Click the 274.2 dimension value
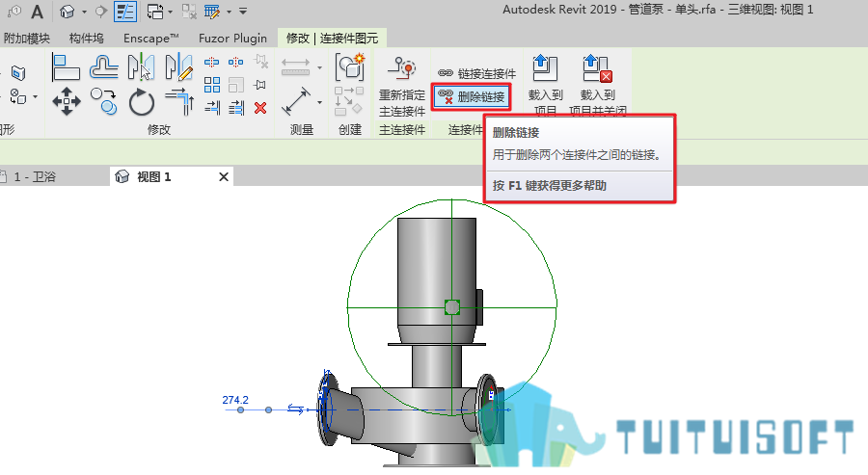The width and height of the screenshot is (868, 475). tap(235, 399)
